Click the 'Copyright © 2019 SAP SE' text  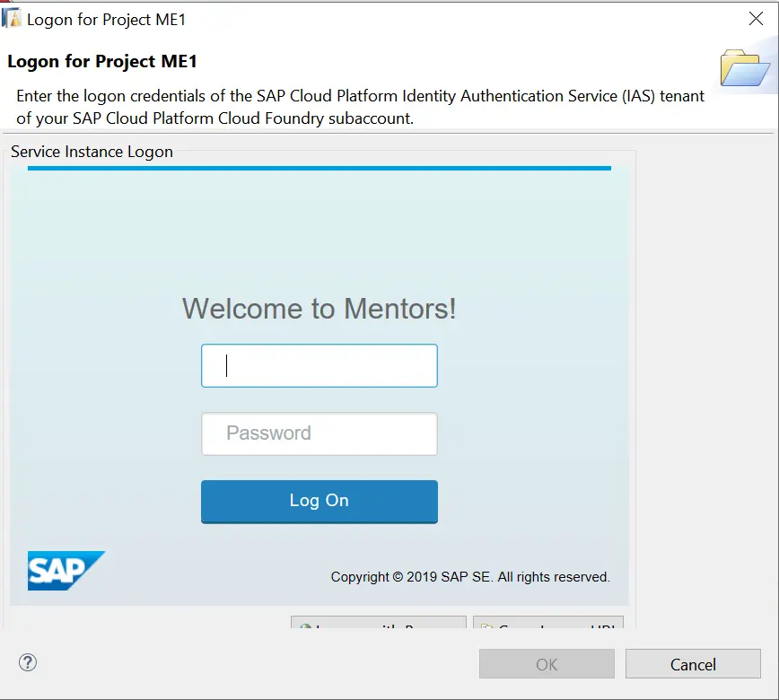(470, 577)
